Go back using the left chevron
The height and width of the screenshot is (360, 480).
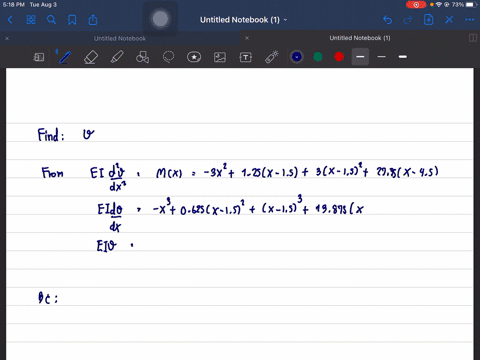point(10,20)
